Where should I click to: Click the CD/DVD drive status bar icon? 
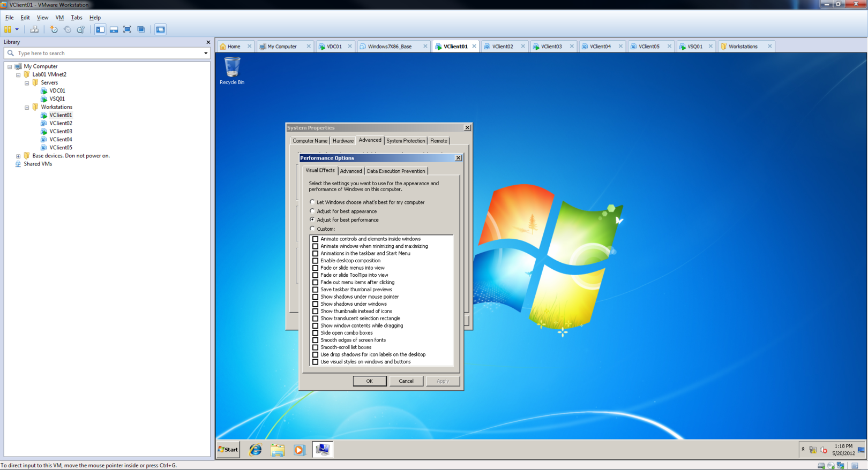(x=830, y=466)
